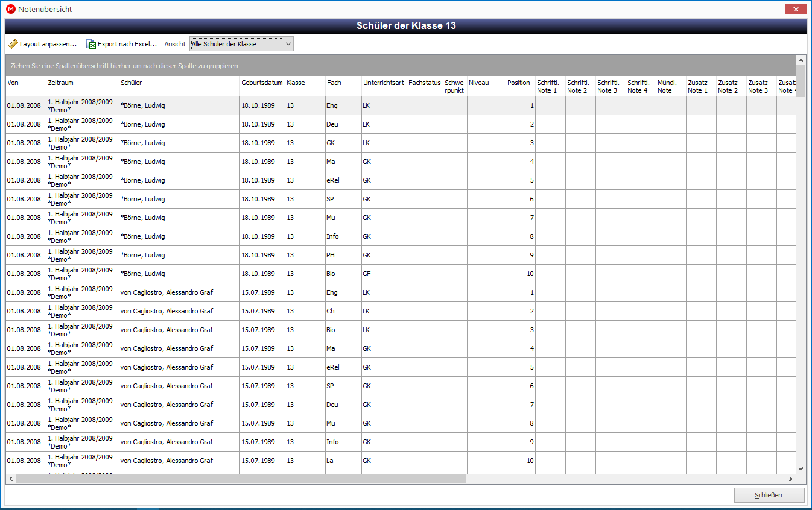
Task: Click the Zusatz Note 2 column header
Action: 731,86
